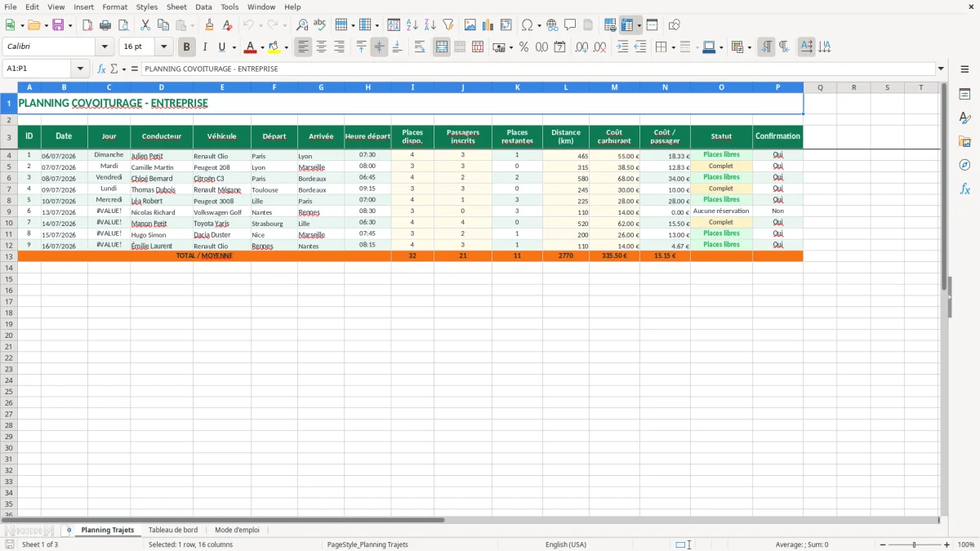Apply yellow background color swatch
The height and width of the screenshot is (551, 980).
point(274,47)
